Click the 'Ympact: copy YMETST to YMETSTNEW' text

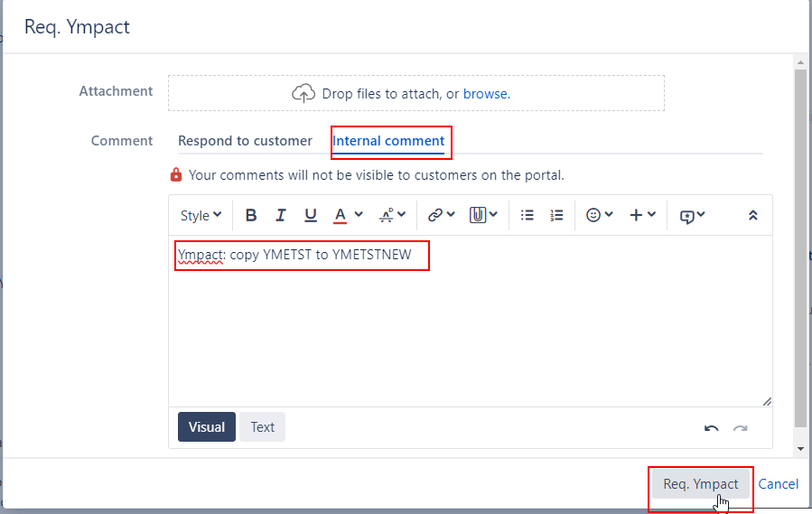coord(294,255)
